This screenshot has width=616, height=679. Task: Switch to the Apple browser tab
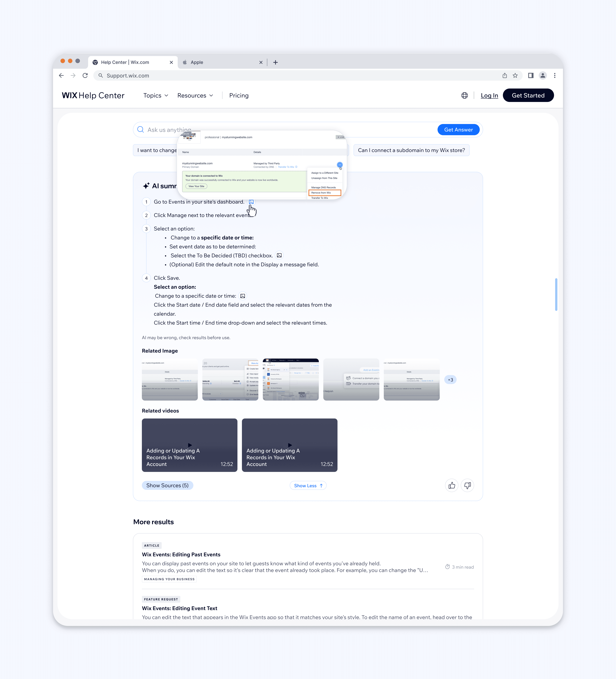197,62
